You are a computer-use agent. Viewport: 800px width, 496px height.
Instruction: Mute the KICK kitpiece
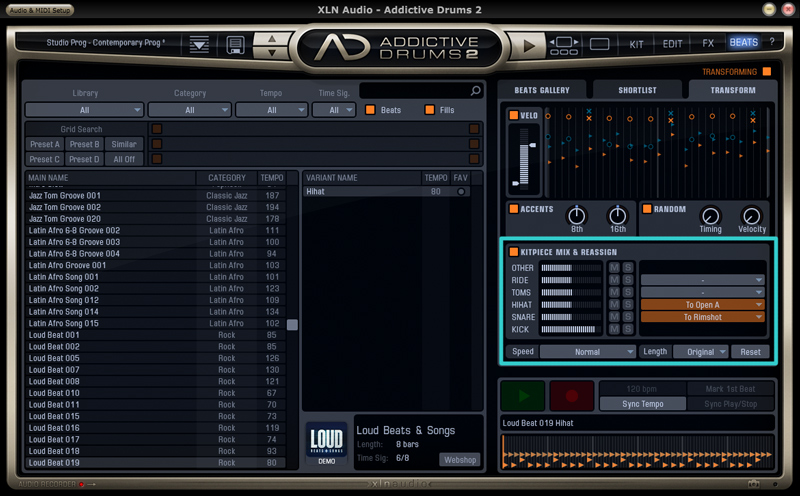(x=614, y=329)
